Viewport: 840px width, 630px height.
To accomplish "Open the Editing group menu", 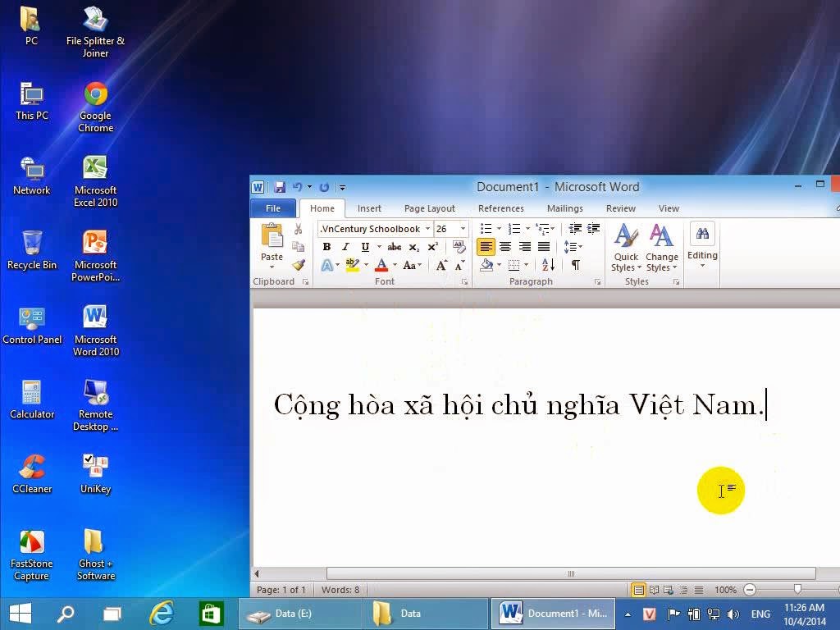I will tap(702, 244).
